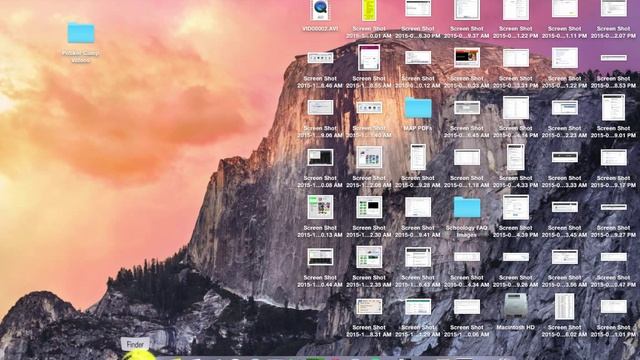Select the Screen Shot ending 9.01 PM
The width and height of the screenshot is (640, 360).
point(614,108)
